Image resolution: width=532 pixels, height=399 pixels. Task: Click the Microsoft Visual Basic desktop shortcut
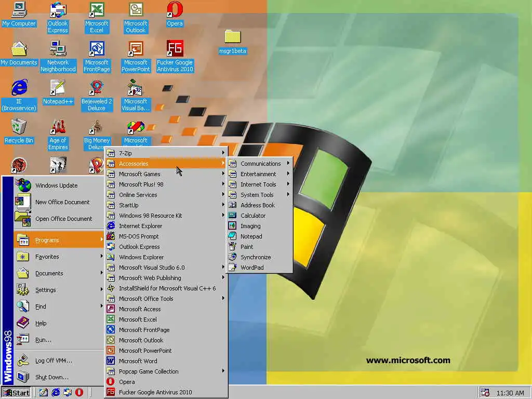pyautogui.click(x=136, y=96)
